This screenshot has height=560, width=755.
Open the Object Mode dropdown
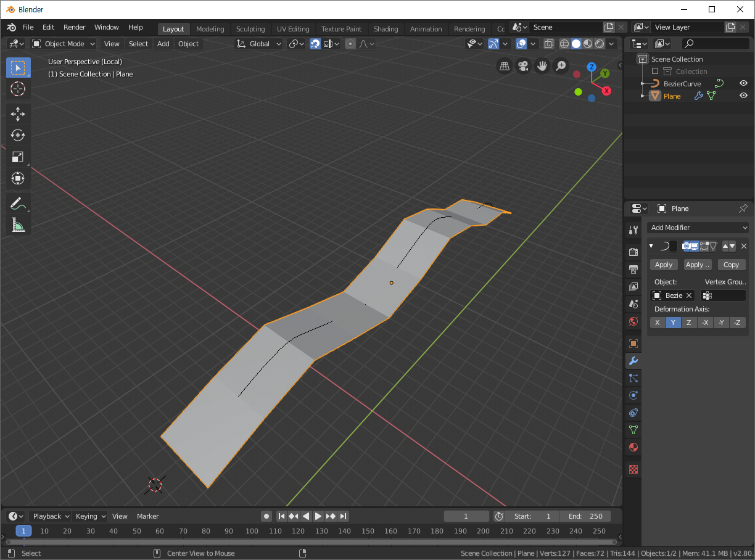tap(64, 44)
